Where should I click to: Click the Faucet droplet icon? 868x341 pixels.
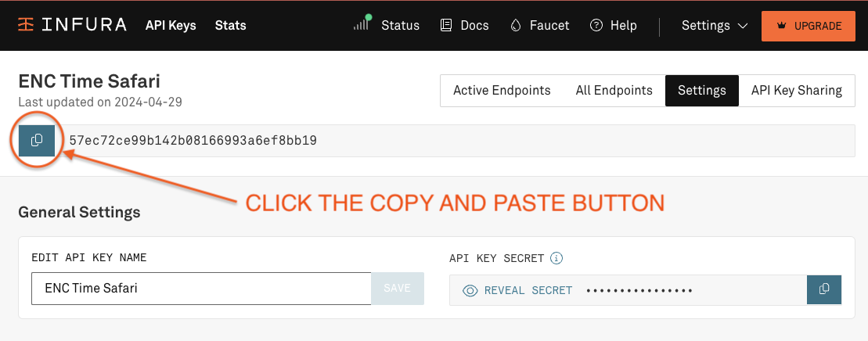click(515, 26)
